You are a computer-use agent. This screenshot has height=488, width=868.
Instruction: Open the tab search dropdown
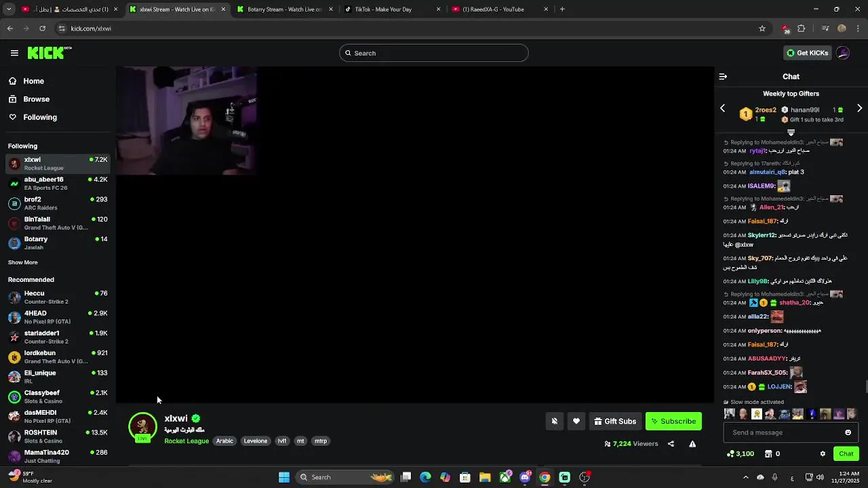pos(9,9)
